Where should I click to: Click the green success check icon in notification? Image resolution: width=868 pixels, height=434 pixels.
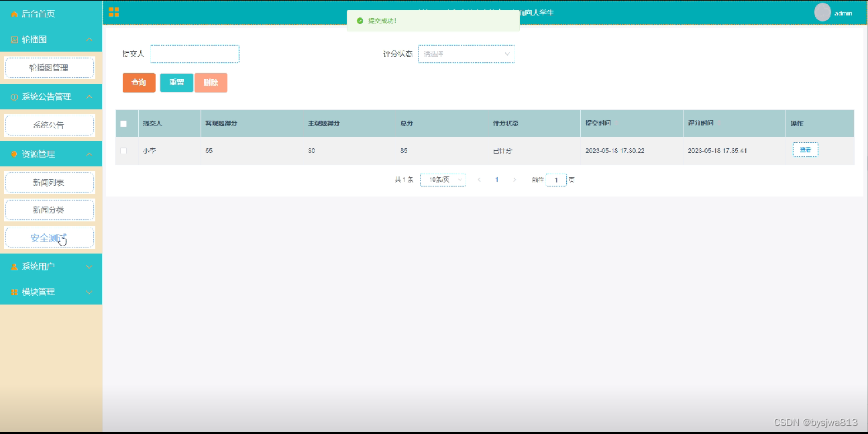(360, 21)
